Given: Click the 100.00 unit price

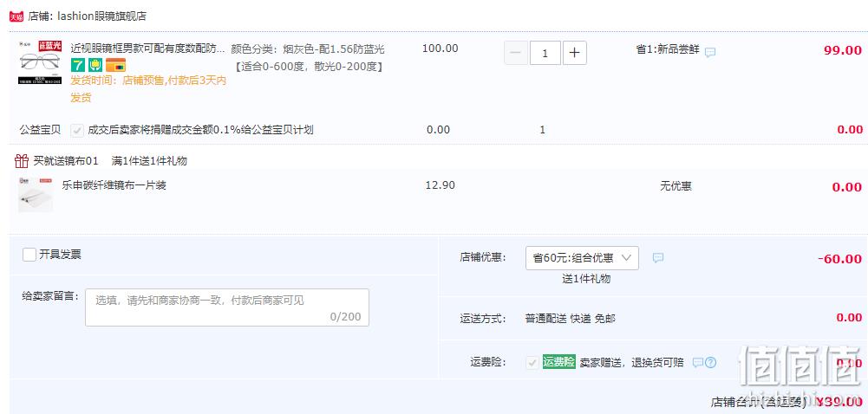Looking at the screenshot, I should point(441,49).
